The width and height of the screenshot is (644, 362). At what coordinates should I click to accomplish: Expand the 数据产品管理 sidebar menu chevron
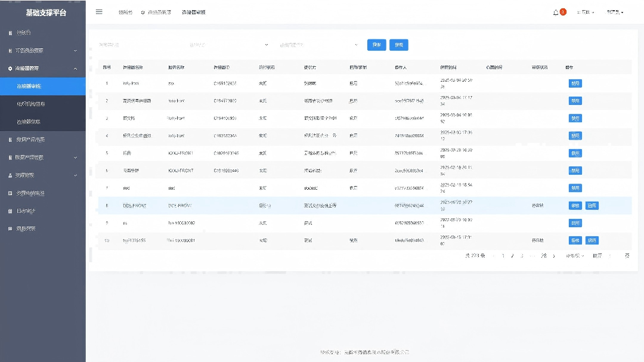pyautogui.click(x=75, y=157)
